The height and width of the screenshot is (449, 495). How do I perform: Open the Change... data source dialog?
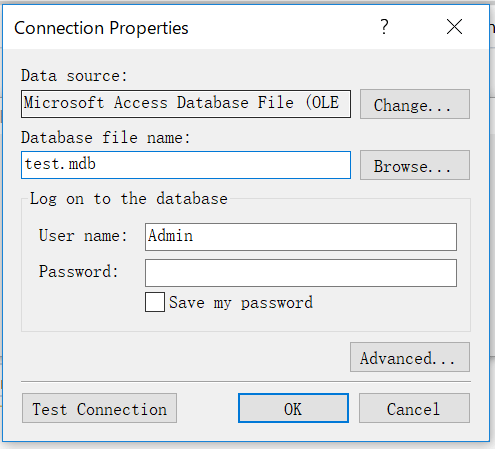pos(415,104)
